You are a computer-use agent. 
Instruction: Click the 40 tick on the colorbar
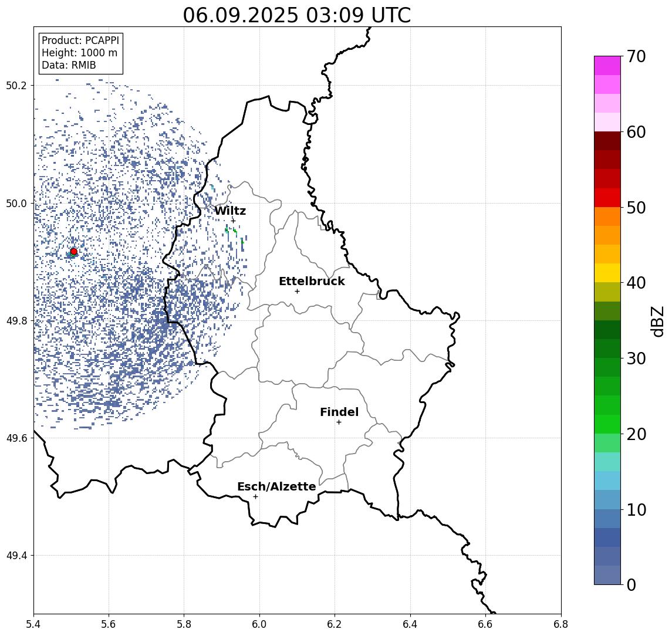pos(636,283)
